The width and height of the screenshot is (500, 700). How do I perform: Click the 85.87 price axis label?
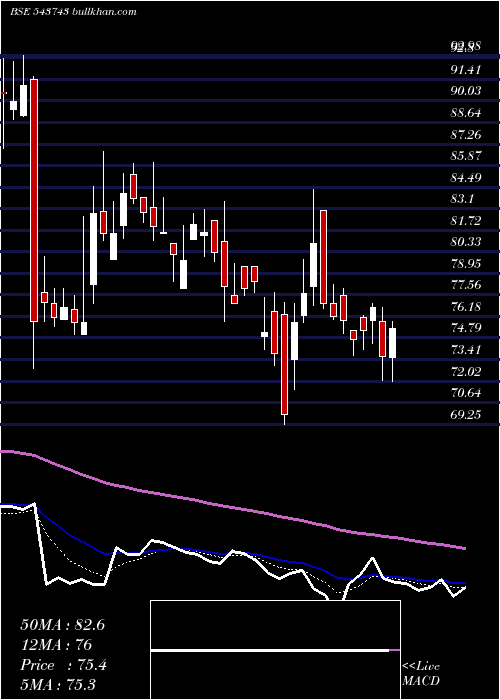(x=466, y=156)
